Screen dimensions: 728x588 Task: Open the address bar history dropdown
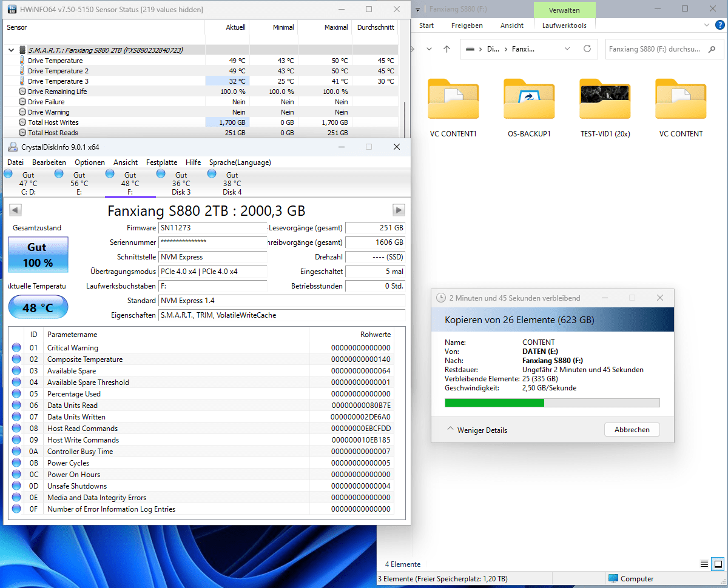pyautogui.click(x=567, y=49)
